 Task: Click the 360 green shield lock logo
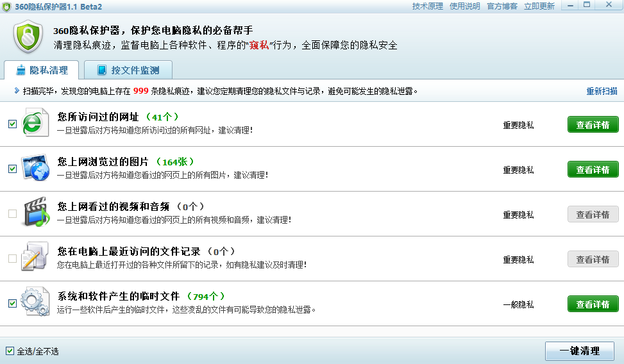[29, 37]
